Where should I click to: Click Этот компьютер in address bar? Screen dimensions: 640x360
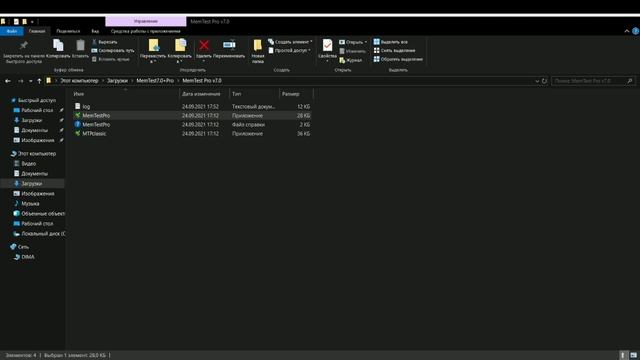79,81
